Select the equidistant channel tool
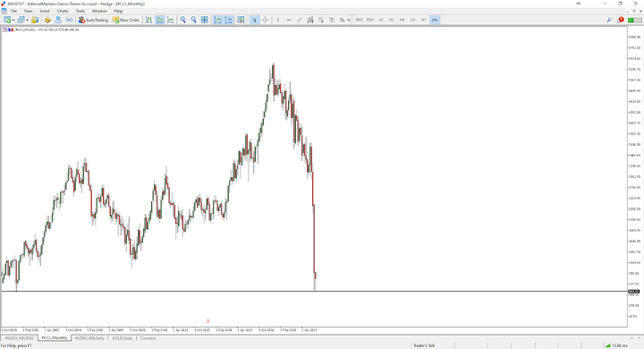The width and height of the screenshot is (644, 349). pos(310,20)
